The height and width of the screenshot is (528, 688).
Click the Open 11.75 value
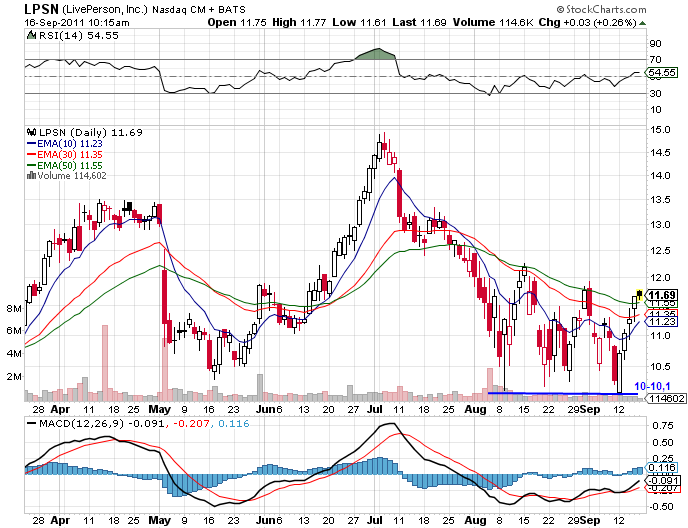(x=237, y=22)
